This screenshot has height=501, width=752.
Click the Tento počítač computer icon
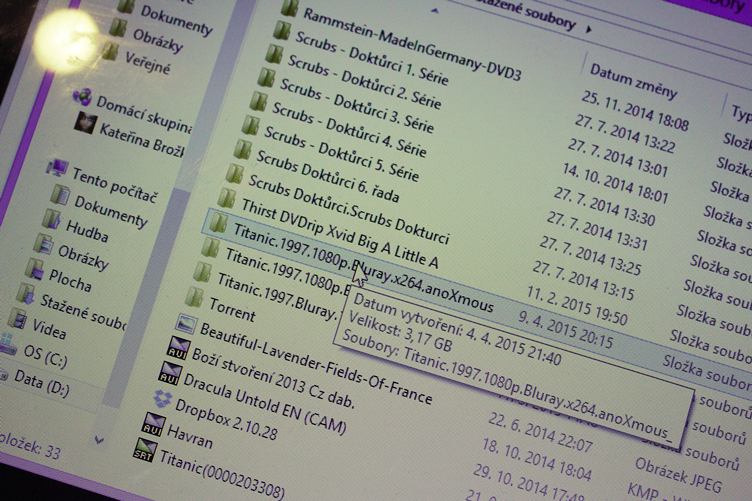57,167
